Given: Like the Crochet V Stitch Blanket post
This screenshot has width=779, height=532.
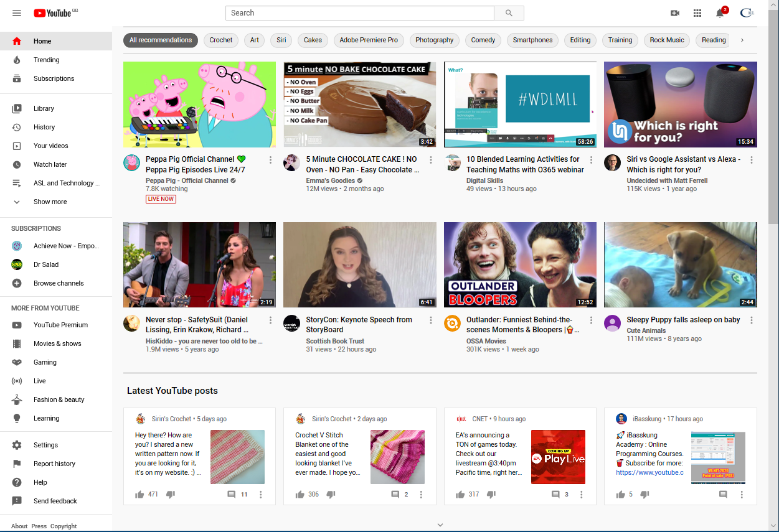Looking at the screenshot, I should click(300, 494).
